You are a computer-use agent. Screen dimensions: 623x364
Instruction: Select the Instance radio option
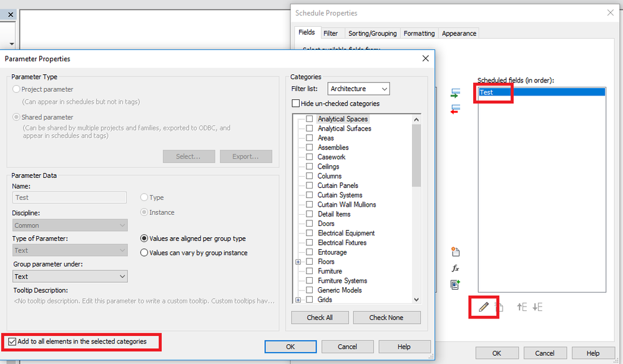(144, 212)
